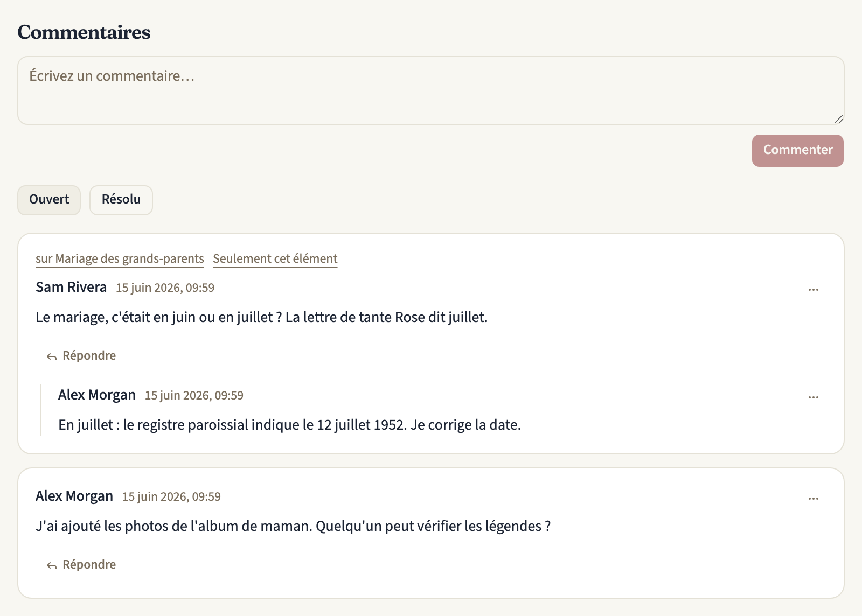Image resolution: width=862 pixels, height=616 pixels.
Task: Reply to the album photos comment
Action: coord(81,564)
